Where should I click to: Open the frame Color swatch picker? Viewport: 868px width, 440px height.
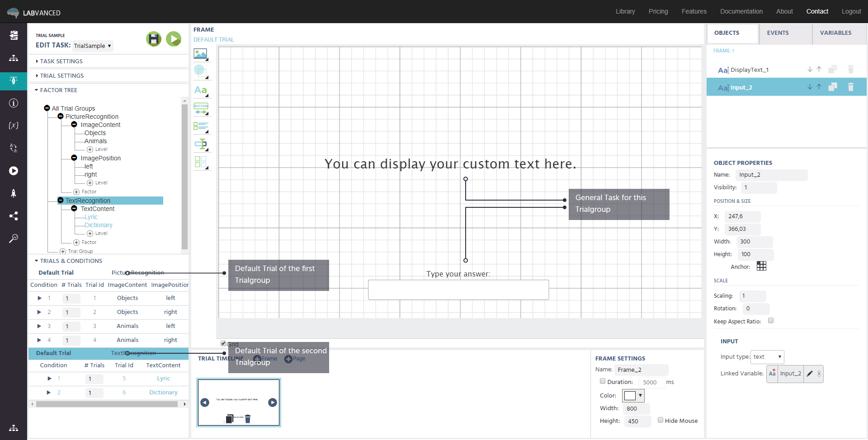click(633, 396)
